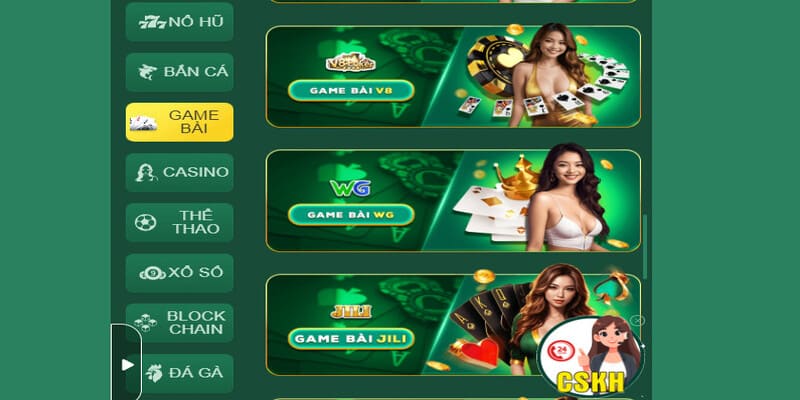Viewport: 800px width, 400px height.
Task: Click the rooster icon beside Đá Gà
Action: (153, 373)
